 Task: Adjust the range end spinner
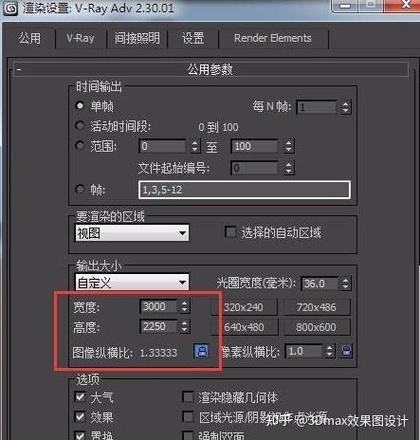[289, 146]
